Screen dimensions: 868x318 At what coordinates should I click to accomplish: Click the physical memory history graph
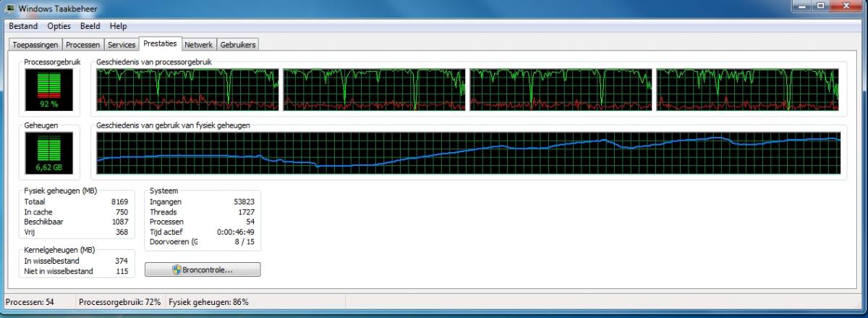coord(468,154)
